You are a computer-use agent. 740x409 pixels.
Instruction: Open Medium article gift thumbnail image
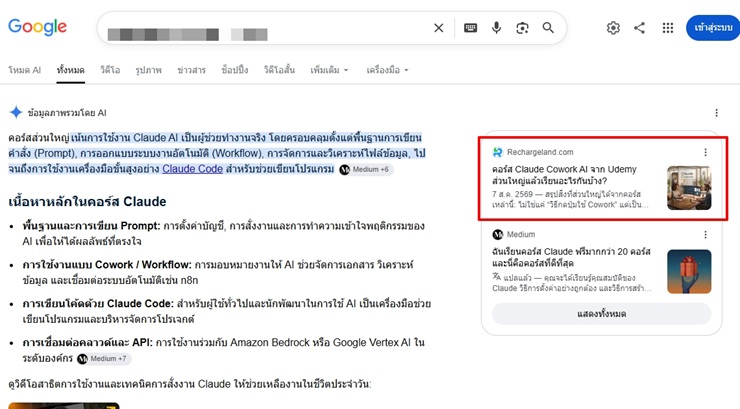689,271
